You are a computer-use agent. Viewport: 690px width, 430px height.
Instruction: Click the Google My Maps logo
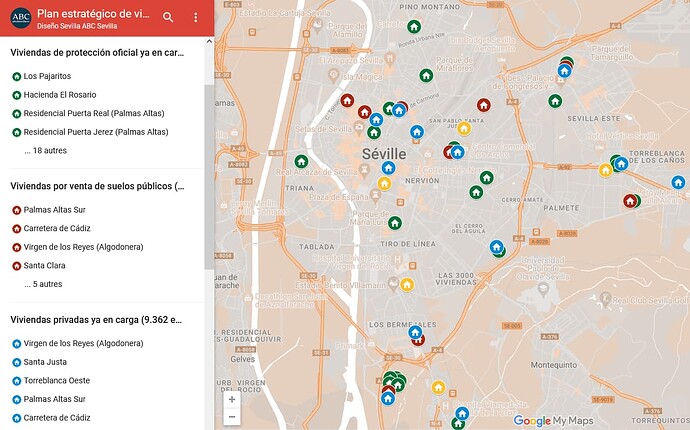pos(553,421)
